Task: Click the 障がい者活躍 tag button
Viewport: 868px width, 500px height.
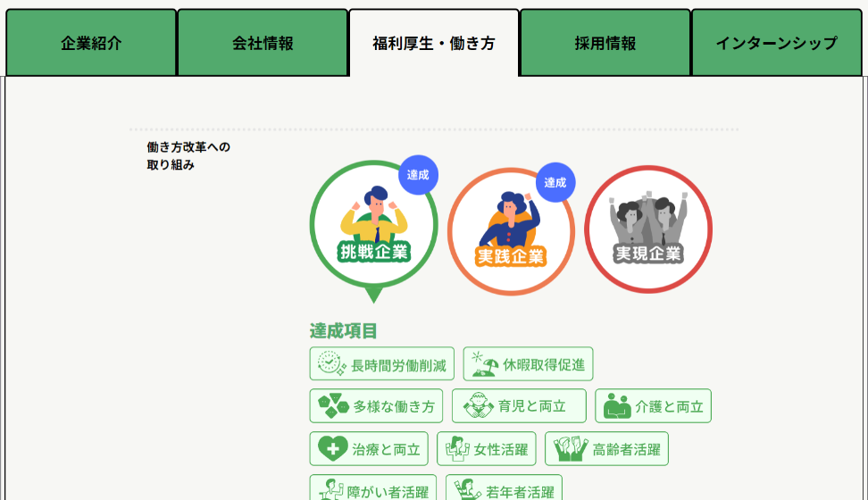Action: point(373,487)
